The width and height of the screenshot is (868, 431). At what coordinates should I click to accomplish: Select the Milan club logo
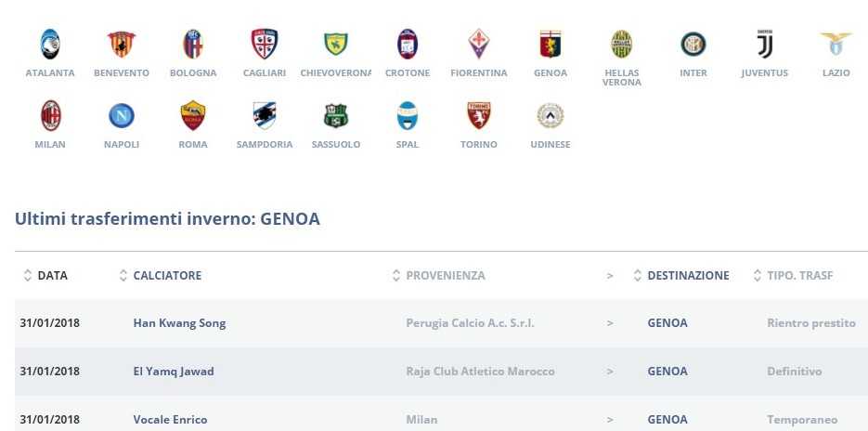point(50,115)
